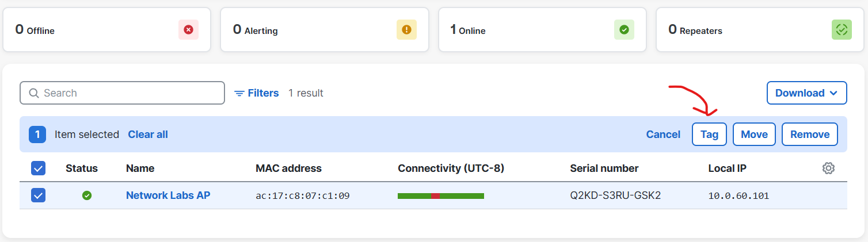Image resolution: width=868 pixels, height=242 pixels.
Task: Select the 1 Online summary card
Action: point(542,29)
